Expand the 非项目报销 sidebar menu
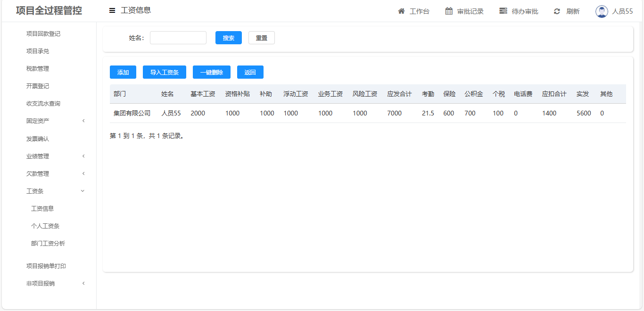 [41, 284]
